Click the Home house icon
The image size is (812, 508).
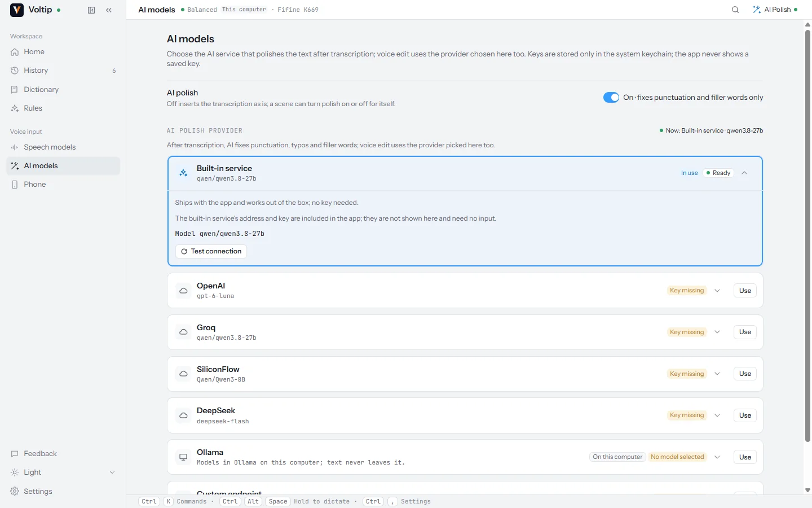pyautogui.click(x=15, y=52)
